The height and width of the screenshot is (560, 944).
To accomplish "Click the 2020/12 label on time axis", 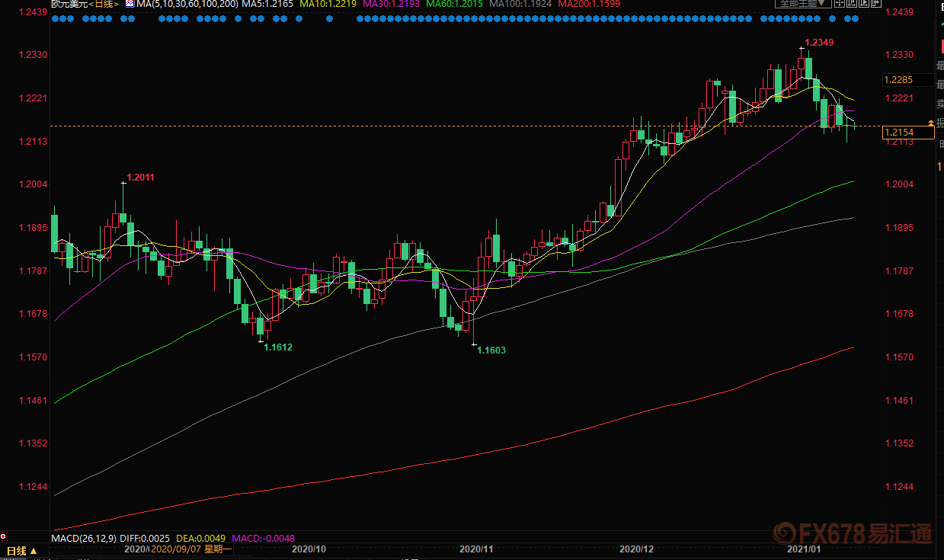I will 637,549.
